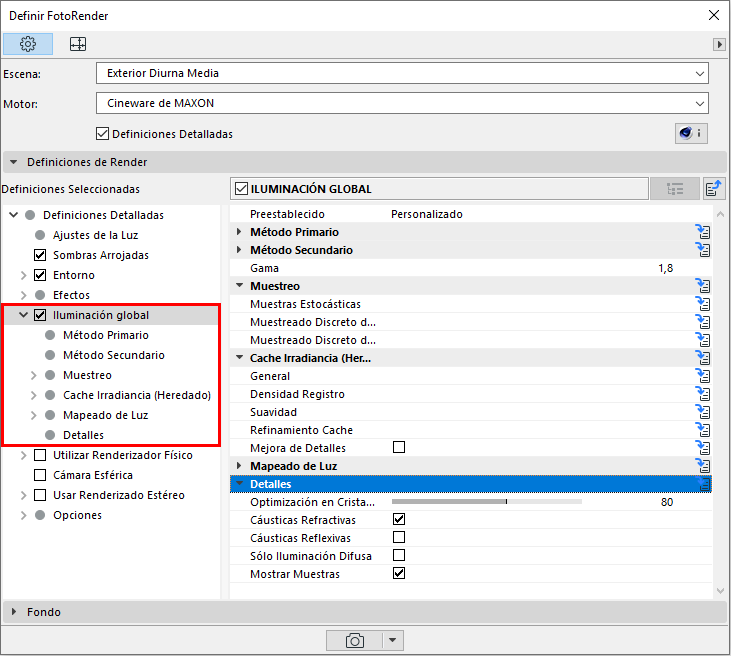Click the Gama value 1,8
The height and width of the screenshot is (656, 731).
(666, 268)
